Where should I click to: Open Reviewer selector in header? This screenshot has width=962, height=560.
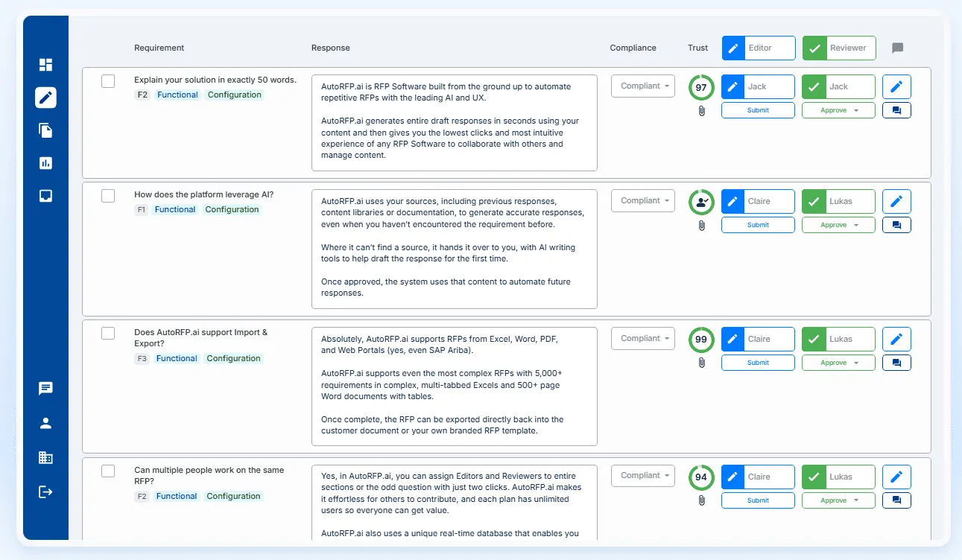coord(839,48)
